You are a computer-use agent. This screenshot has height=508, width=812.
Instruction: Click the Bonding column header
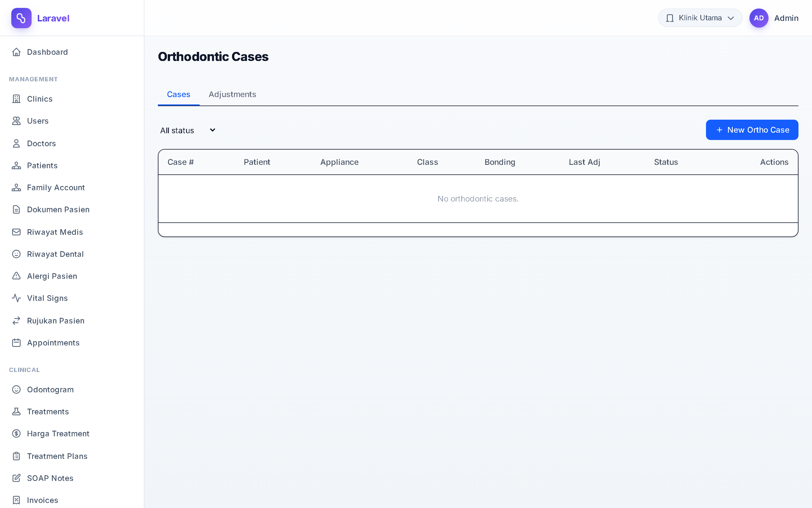[500, 162]
